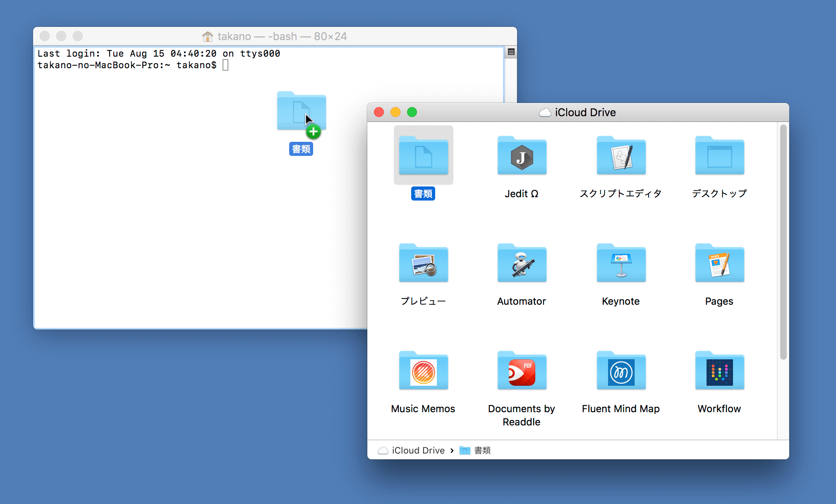Click the デスクトップ folder label

[x=719, y=193]
